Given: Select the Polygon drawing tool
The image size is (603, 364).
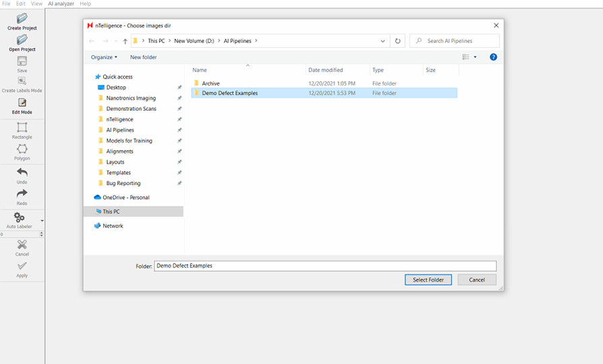Looking at the screenshot, I should pyautogui.click(x=22, y=149).
